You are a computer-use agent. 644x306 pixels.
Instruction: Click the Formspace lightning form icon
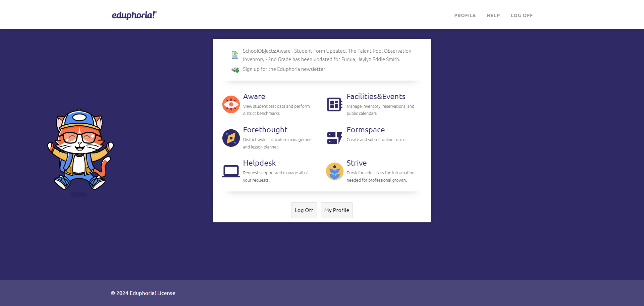pyautogui.click(x=334, y=138)
